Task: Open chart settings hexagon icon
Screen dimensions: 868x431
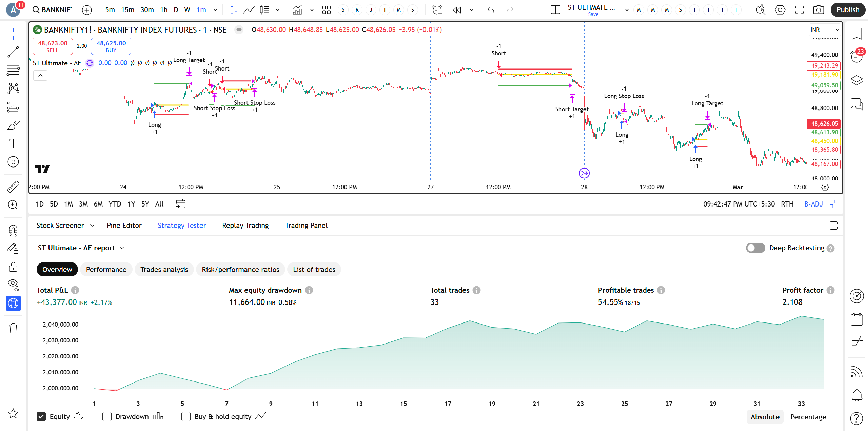Action: pos(780,10)
